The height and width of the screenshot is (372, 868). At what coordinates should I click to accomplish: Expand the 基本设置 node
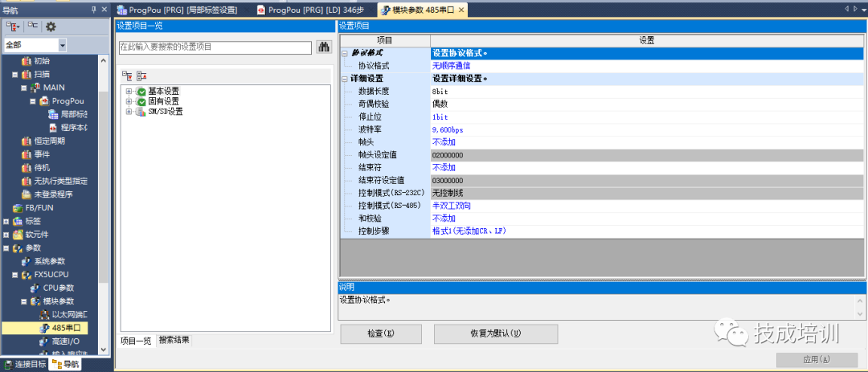pos(129,92)
